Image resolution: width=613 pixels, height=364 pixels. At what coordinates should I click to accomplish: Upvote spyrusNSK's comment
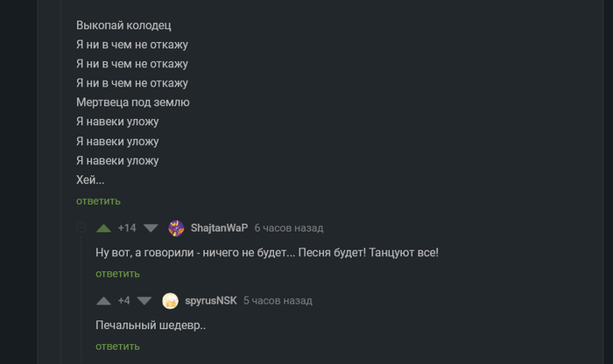103,300
